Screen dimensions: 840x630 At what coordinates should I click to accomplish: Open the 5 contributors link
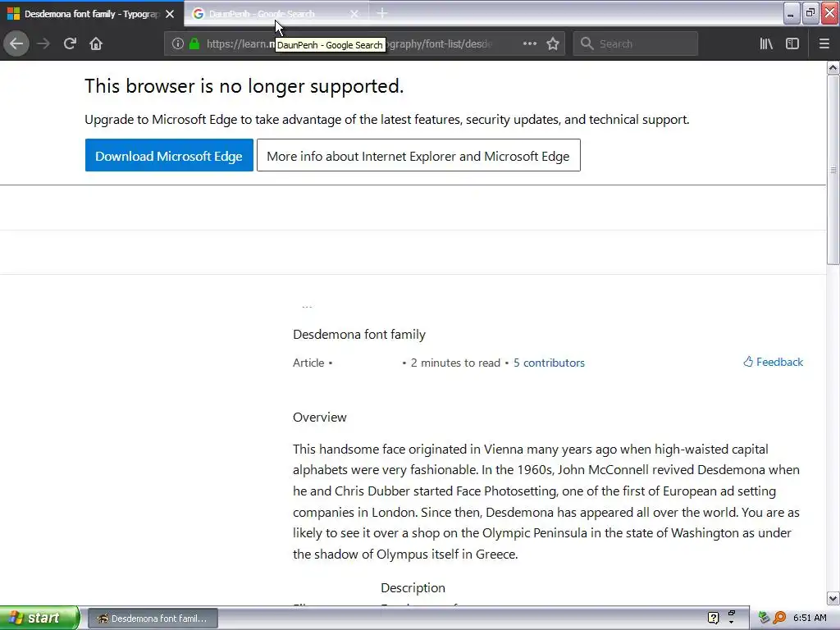tap(549, 363)
